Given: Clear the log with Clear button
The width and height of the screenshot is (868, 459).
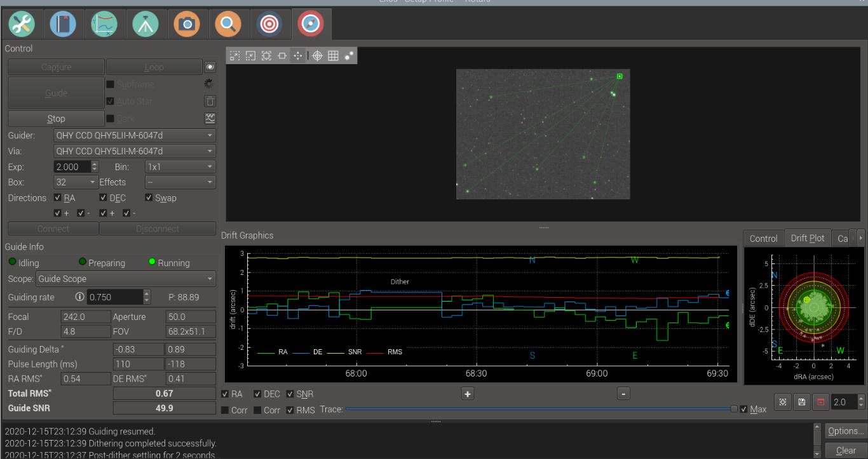Looking at the screenshot, I should tap(846, 450).
